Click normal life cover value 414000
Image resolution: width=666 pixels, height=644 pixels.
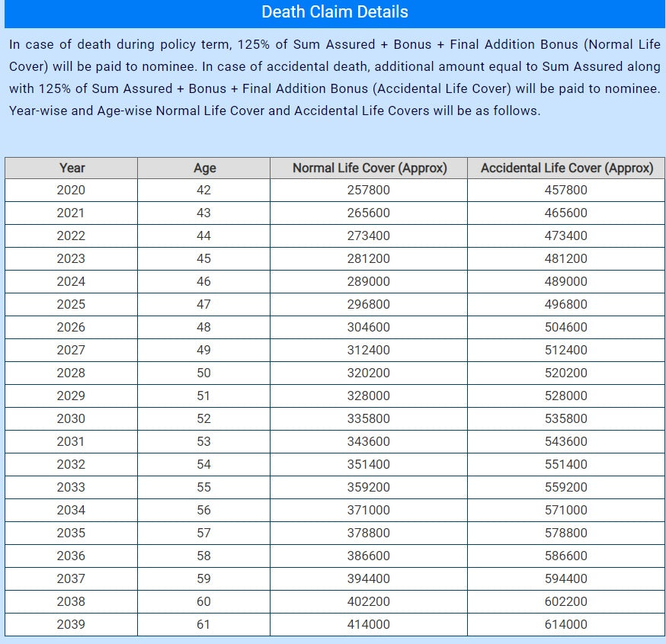(x=369, y=625)
